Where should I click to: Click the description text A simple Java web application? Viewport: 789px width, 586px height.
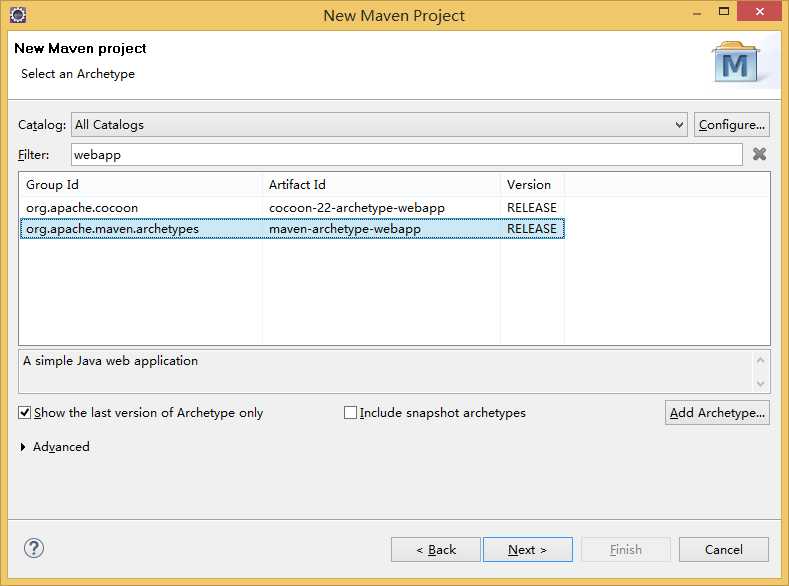(x=110, y=361)
